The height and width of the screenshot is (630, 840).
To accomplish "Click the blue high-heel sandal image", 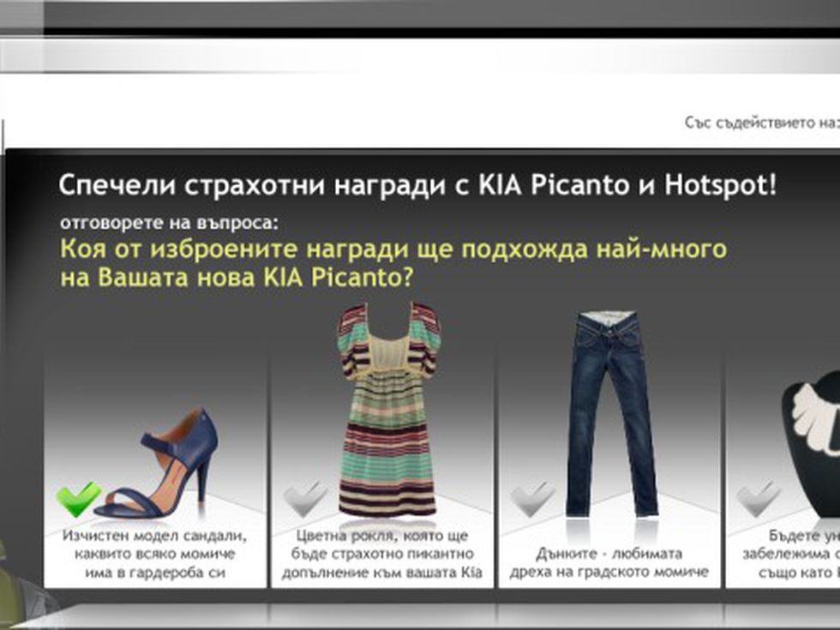I will (156, 464).
